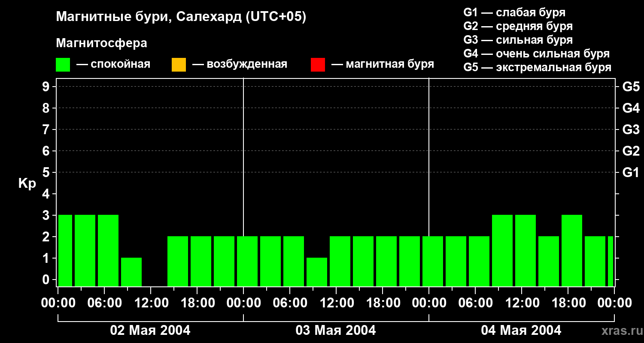Click the 'G1' right axis label
Image resolution: width=644 pixels, height=343 pixels.
[631, 173]
